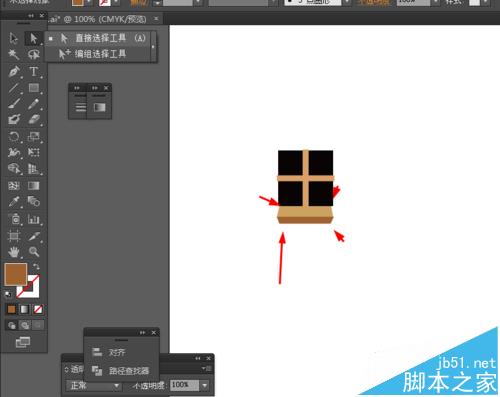
Task: Tear off the selection tools flyout strip
Action: point(153,47)
